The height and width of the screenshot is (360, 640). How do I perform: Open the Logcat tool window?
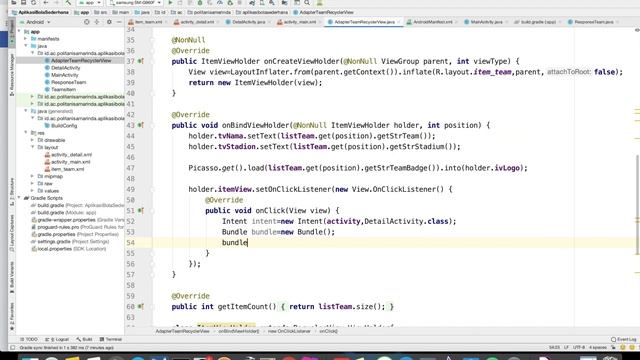click(57, 340)
